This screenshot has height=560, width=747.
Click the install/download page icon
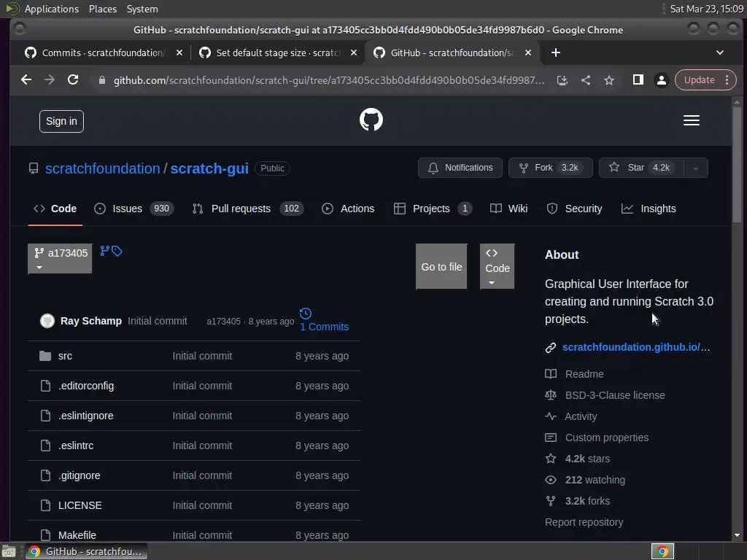[x=562, y=80]
